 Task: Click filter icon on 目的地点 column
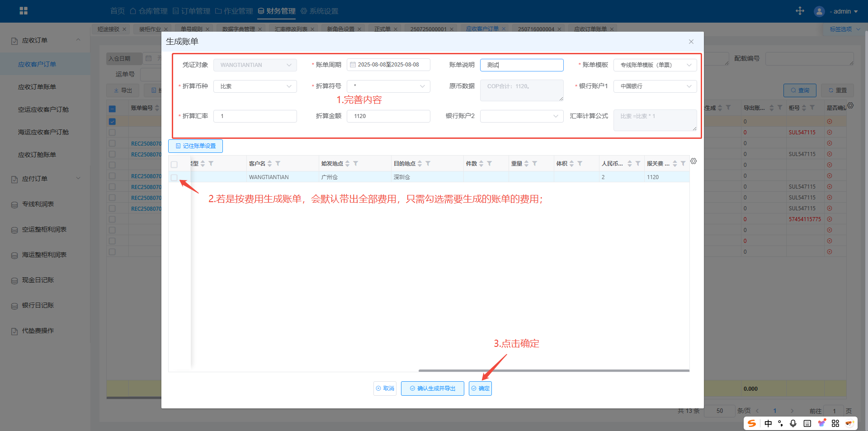(428, 164)
